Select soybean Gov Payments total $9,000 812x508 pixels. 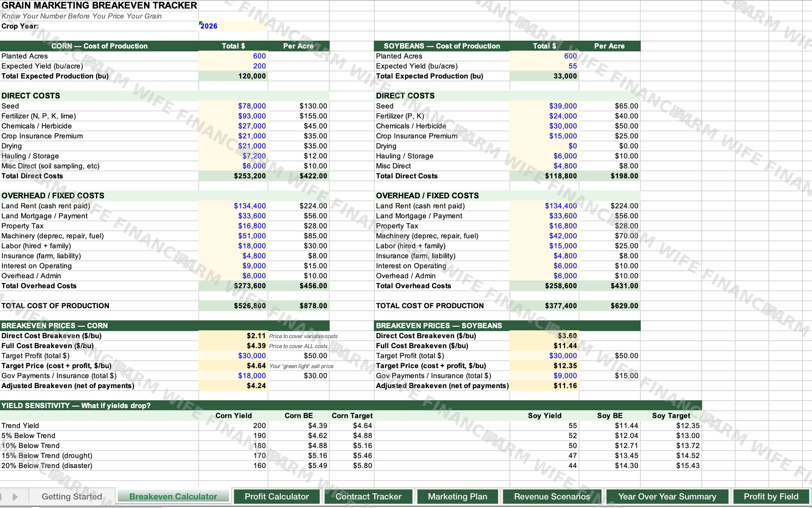(544, 376)
